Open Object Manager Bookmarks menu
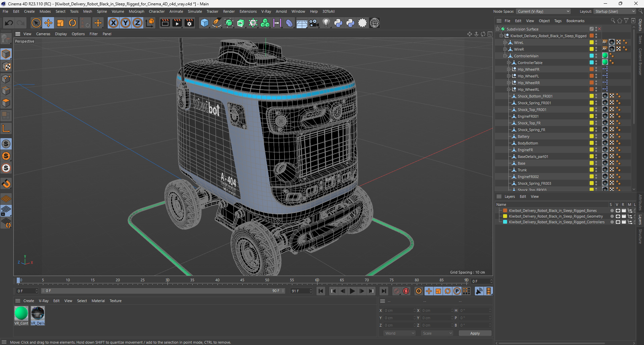Viewport: 644px width, 345px height. (575, 21)
